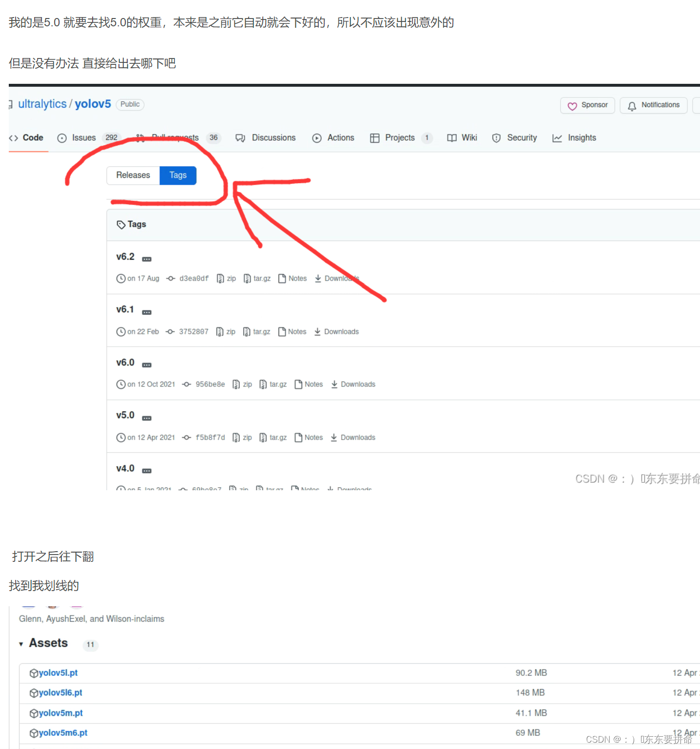Screen dimensions: 700x749
Task: Open Notes for v5.0
Action: [x=309, y=438]
